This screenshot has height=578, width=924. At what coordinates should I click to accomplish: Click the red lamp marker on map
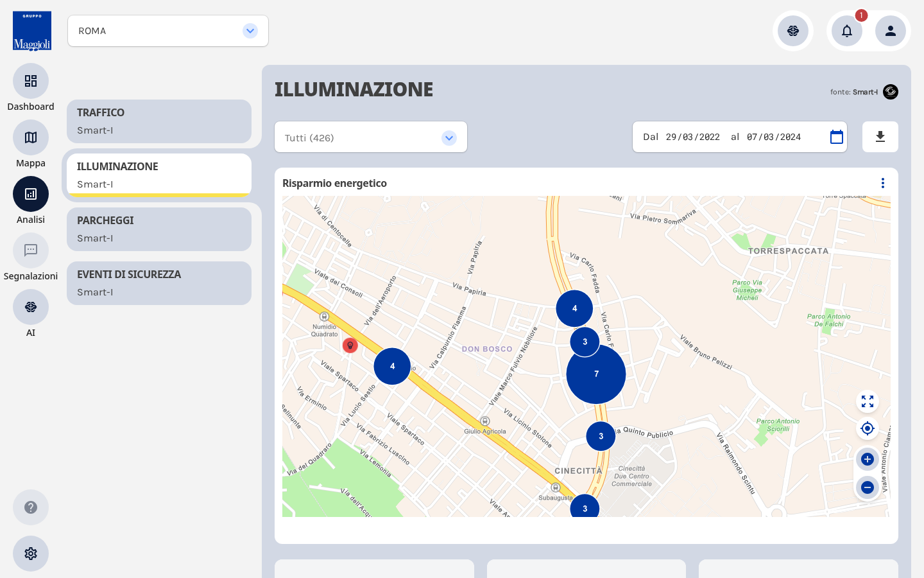[x=350, y=346]
